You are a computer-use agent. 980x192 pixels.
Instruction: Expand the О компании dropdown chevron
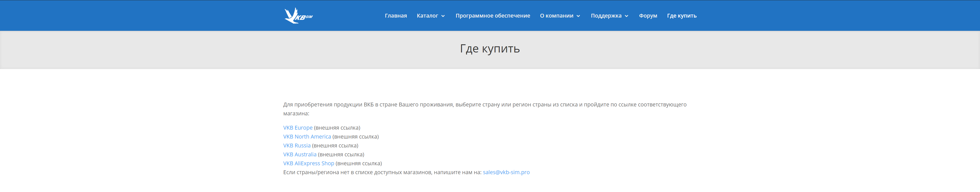578,16
